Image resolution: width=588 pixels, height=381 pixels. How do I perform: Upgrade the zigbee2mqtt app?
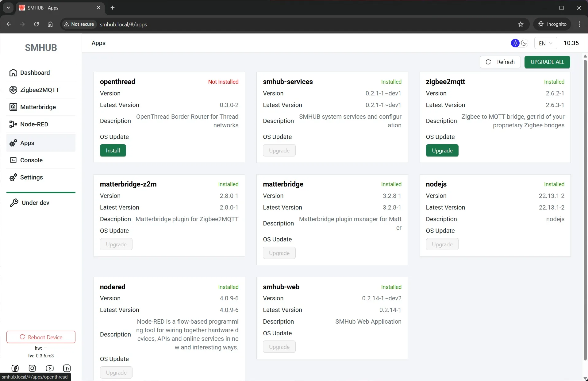442,151
